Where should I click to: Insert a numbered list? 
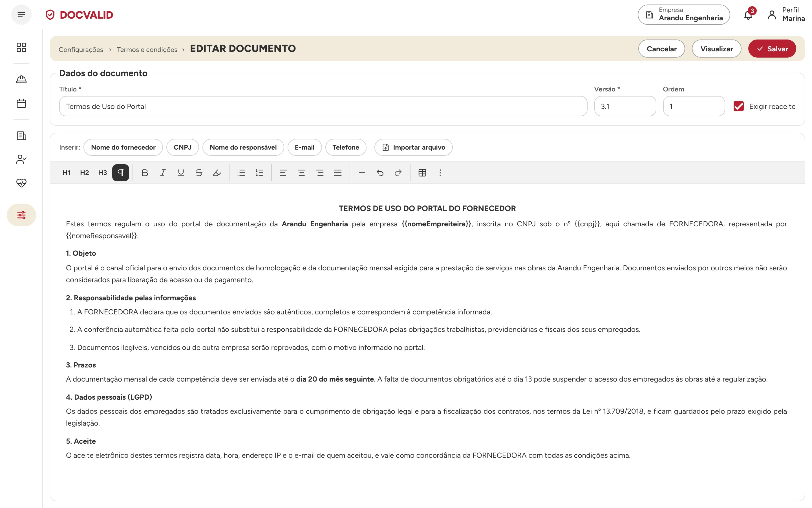point(259,173)
